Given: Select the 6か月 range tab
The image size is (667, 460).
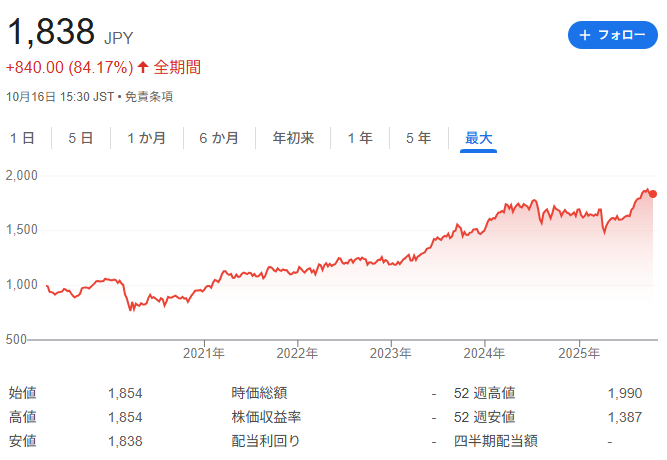Looking at the screenshot, I should click(219, 138).
